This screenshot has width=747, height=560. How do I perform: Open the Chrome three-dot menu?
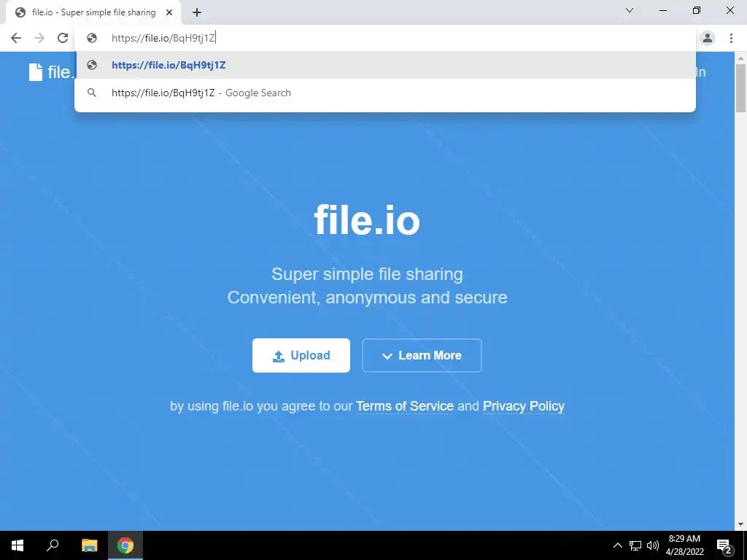(x=731, y=38)
